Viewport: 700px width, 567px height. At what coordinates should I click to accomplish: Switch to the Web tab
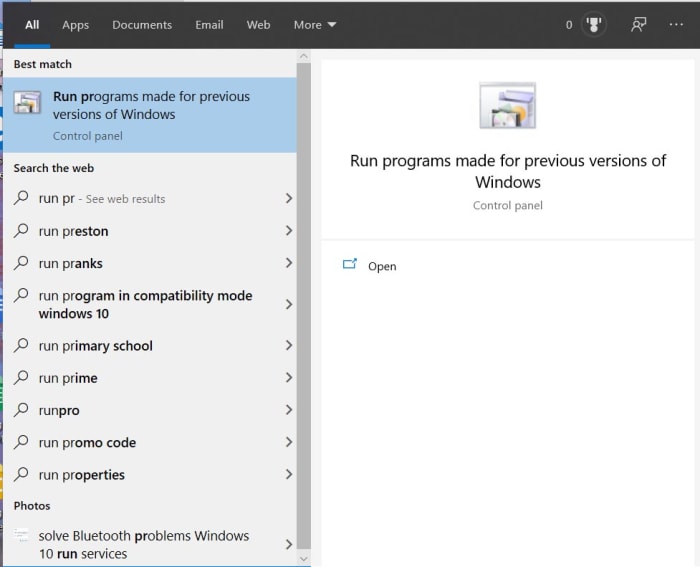click(258, 25)
